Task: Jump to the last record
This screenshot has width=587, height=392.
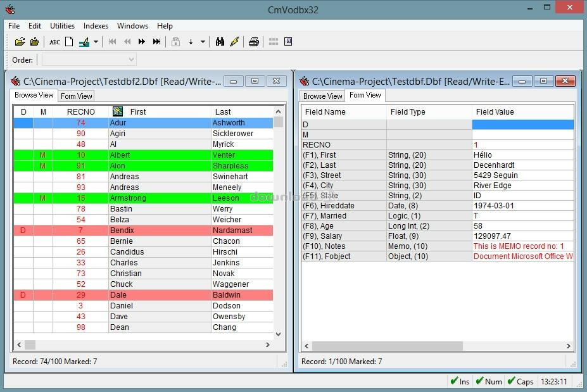Action: (156, 42)
